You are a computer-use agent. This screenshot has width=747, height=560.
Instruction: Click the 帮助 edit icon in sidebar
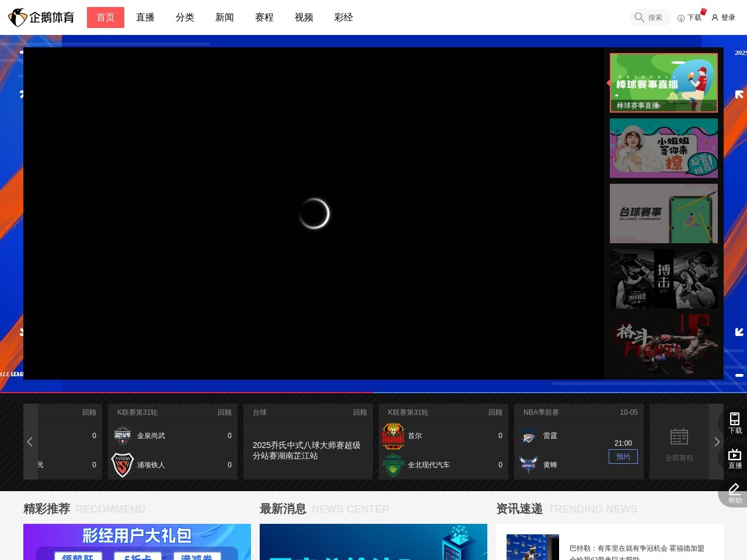[x=735, y=489]
